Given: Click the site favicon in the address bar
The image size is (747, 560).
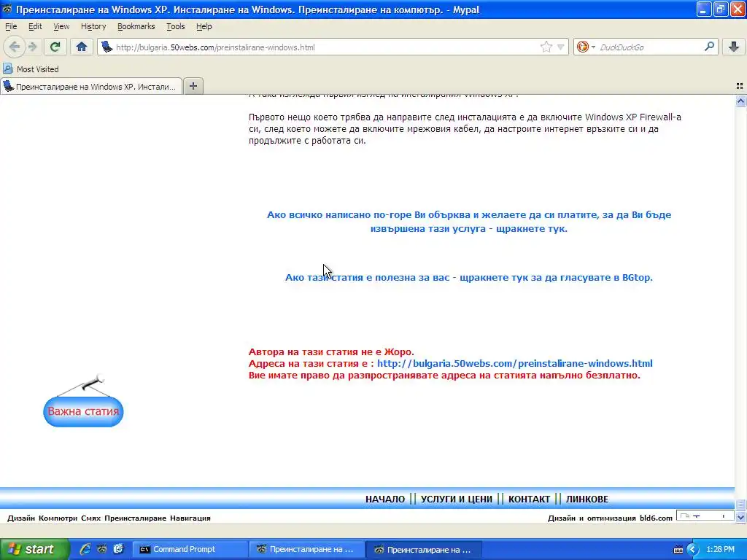Looking at the screenshot, I should pyautogui.click(x=107, y=47).
